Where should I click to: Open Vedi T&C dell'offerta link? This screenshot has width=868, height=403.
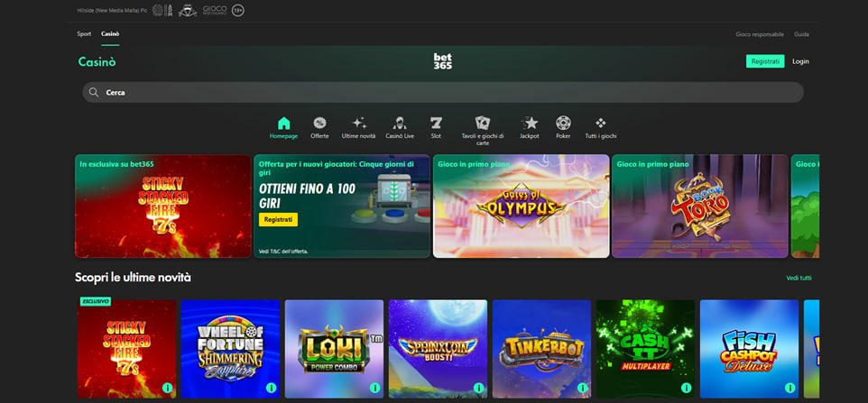[283, 252]
